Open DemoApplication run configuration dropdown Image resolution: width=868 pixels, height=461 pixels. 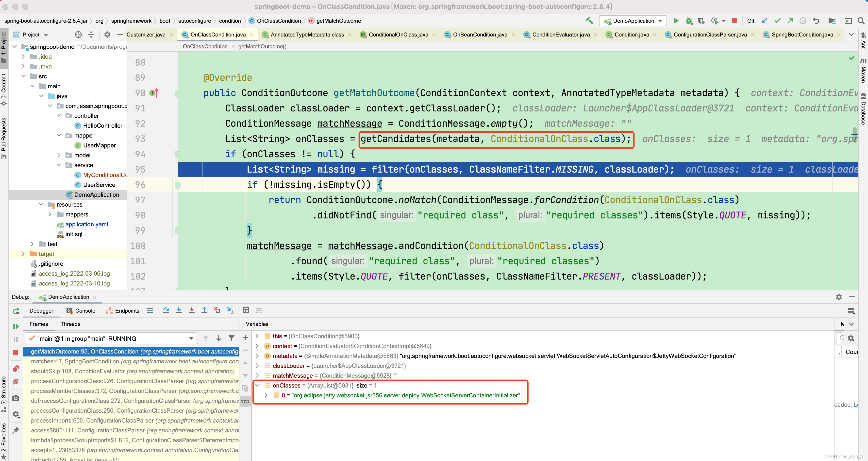tap(633, 20)
